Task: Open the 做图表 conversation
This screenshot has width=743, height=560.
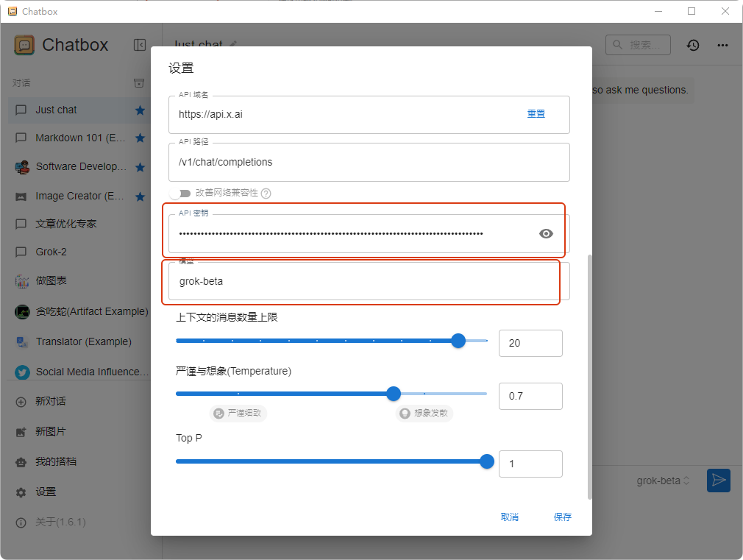Action: click(79, 280)
